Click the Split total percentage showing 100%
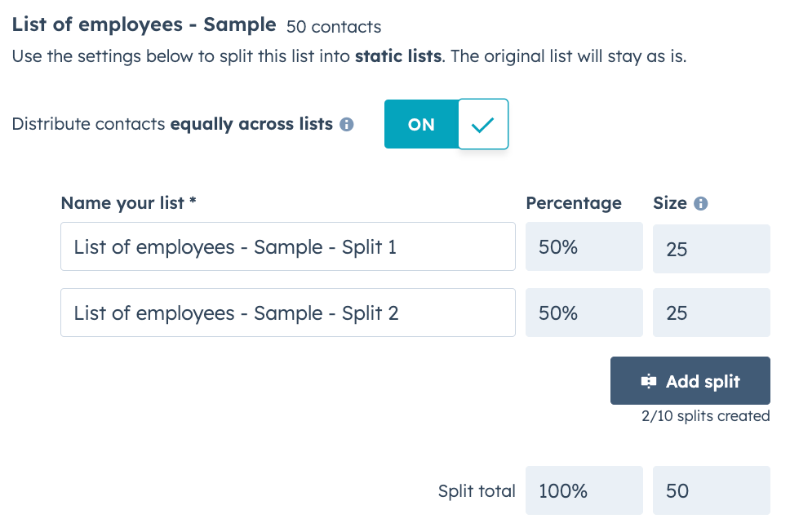This screenshot has height=532, width=790. click(x=584, y=490)
